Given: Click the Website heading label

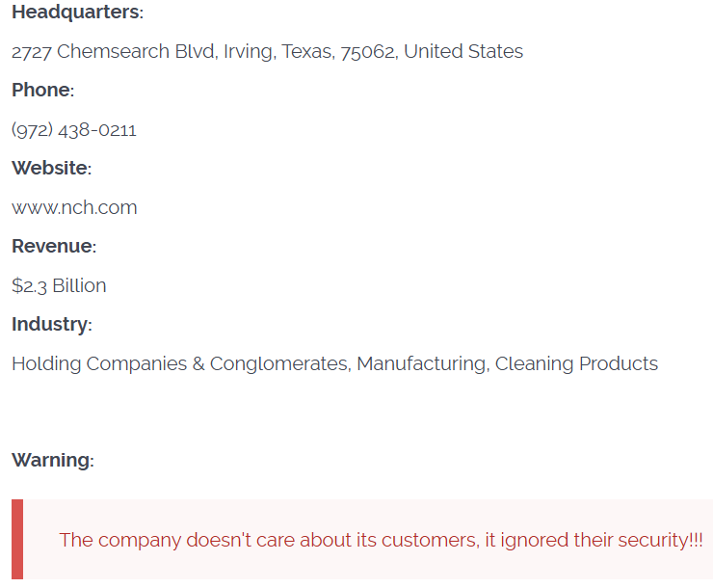Looking at the screenshot, I should pos(49,169).
